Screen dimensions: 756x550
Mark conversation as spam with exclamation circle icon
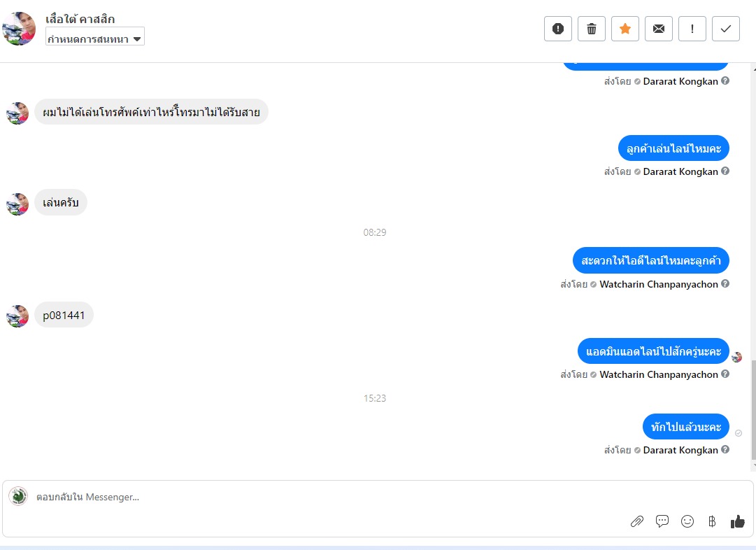tap(558, 29)
